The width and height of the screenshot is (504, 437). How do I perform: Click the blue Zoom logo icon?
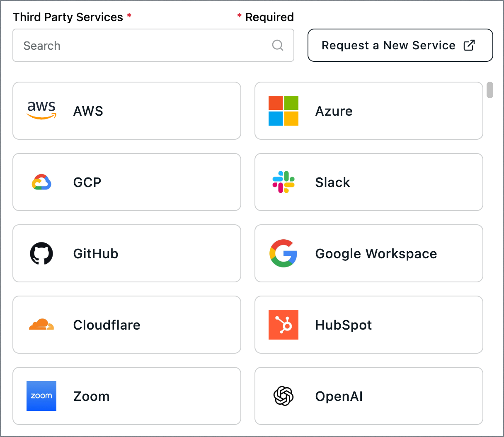[x=41, y=396]
